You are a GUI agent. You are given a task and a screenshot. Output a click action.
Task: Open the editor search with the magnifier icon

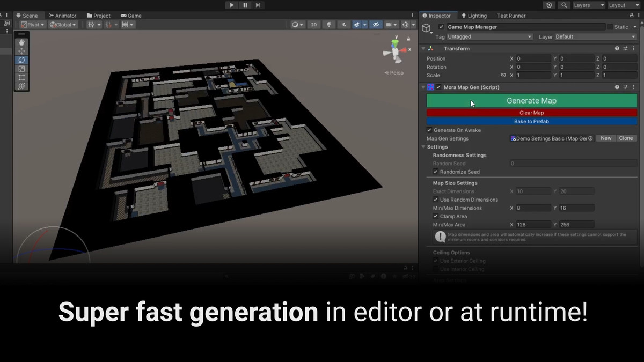[563, 5]
